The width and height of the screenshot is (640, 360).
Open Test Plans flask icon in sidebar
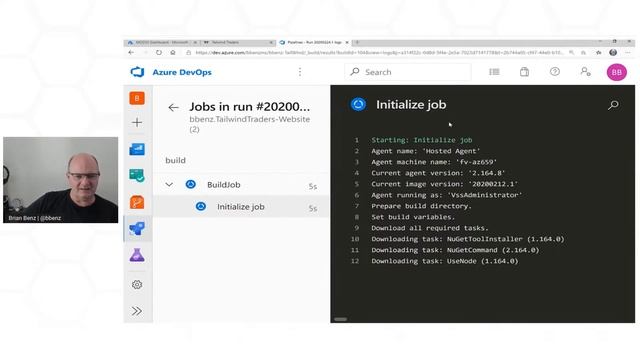pos(137,255)
